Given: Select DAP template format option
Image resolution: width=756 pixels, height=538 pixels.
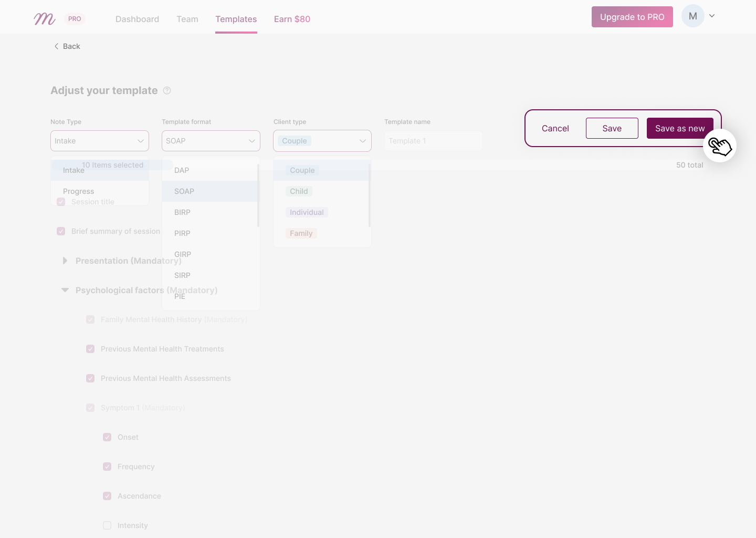Looking at the screenshot, I should click(x=209, y=170).
